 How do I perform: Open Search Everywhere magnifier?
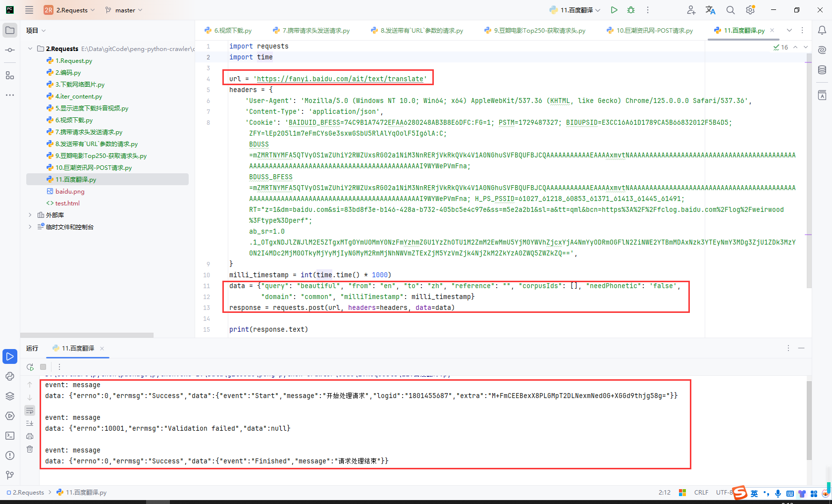(730, 10)
